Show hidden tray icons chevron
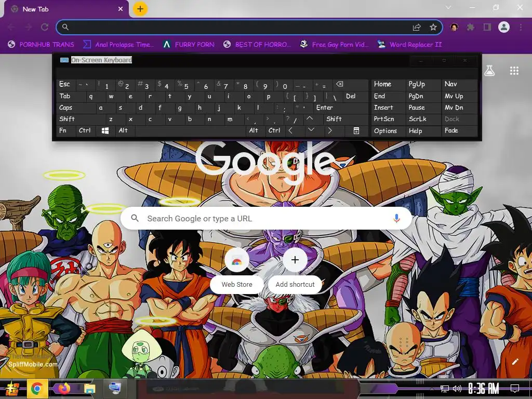 [x=432, y=389]
